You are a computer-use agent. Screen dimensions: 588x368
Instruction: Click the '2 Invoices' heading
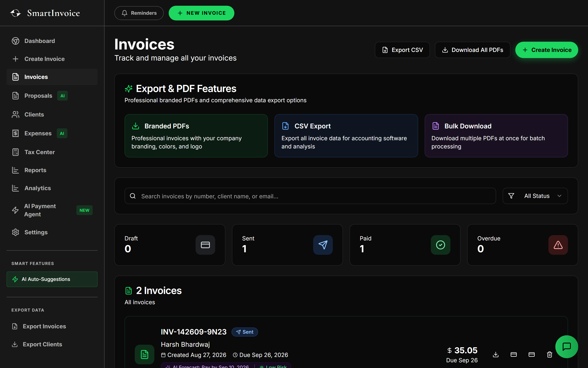tap(159, 291)
